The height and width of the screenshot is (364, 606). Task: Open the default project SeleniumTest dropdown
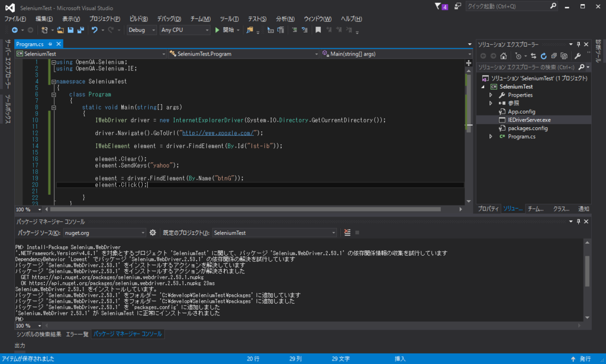pyautogui.click(x=275, y=233)
